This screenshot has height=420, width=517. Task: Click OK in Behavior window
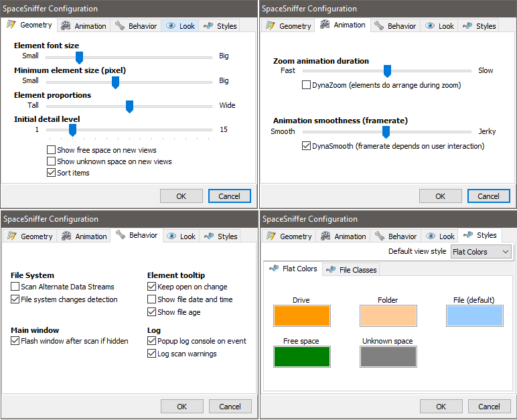tap(182, 407)
